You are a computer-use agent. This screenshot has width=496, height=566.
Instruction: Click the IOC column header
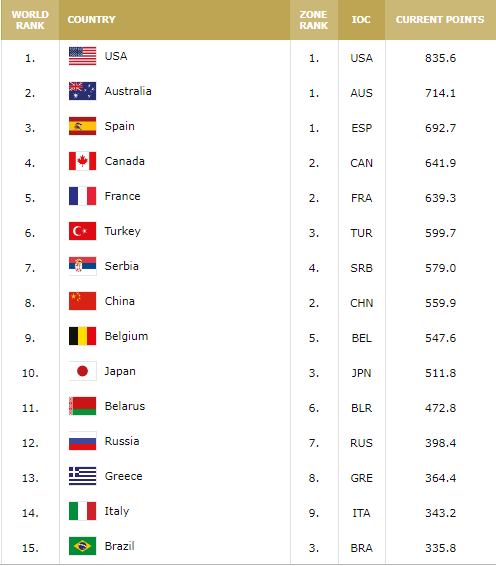click(361, 19)
